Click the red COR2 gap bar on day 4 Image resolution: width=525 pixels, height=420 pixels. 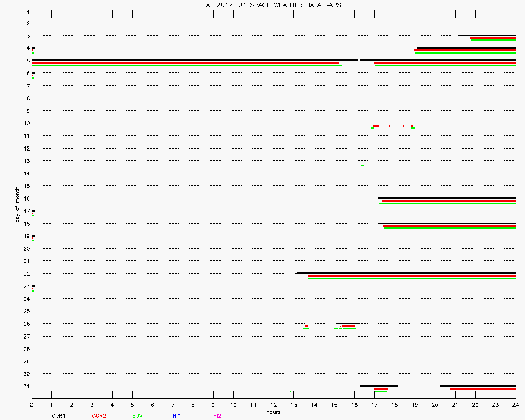tap(465, 50)
